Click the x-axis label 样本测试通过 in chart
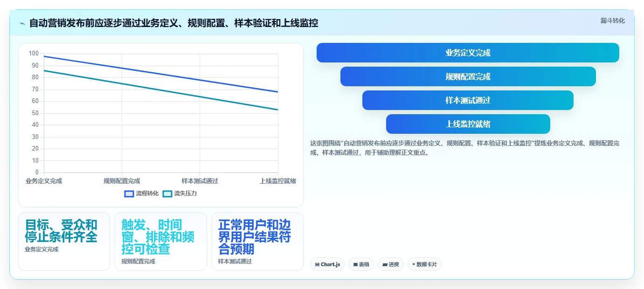The width and height of the screenshot is (644, 289). (x=200, y=181)
